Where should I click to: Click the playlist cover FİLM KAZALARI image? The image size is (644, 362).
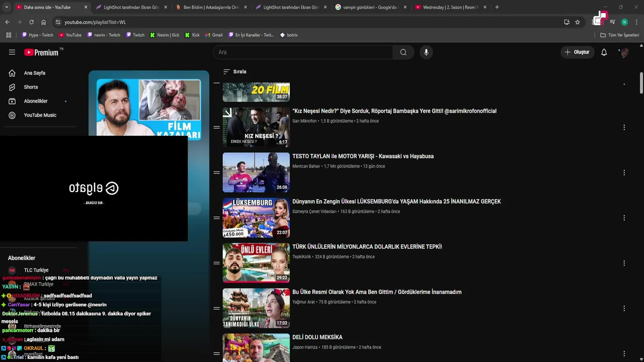[148, 108]
